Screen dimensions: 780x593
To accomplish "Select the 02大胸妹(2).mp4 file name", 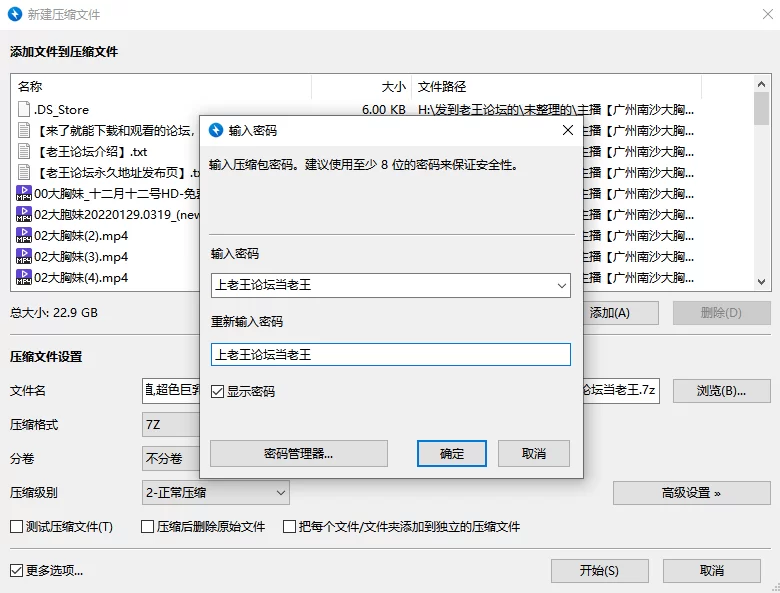I will (x=81, y=235).
